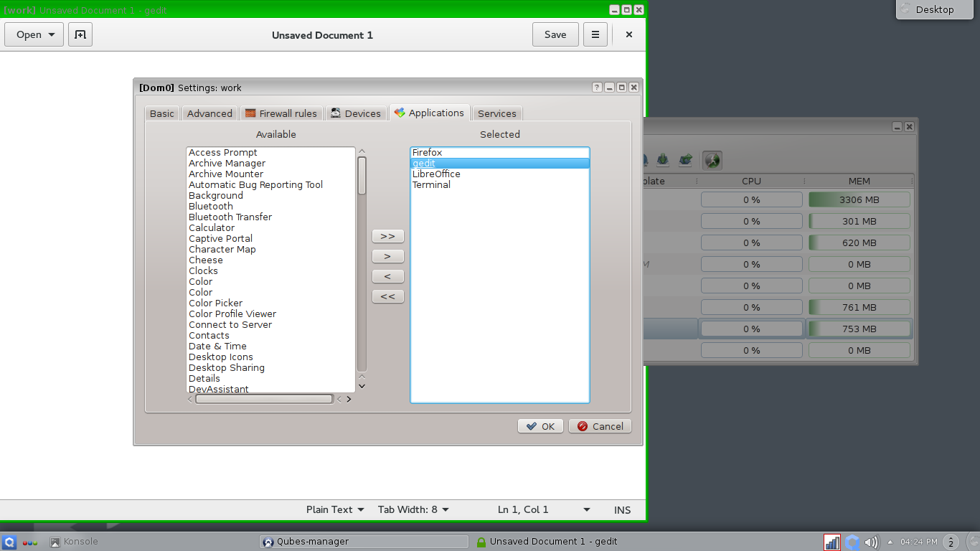Open gedit's hamburger menu
The height and width of the screenshot is (551, 980).
[x=595, y=34]
